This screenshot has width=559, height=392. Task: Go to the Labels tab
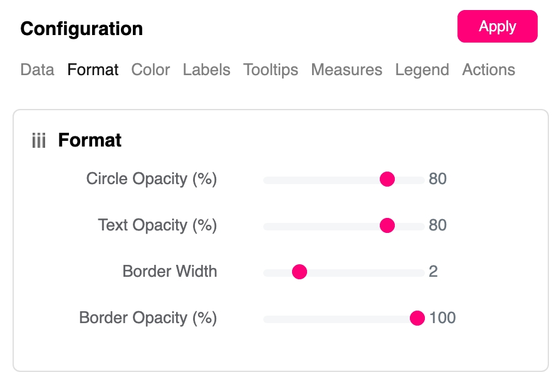click(x=206, y=70)
